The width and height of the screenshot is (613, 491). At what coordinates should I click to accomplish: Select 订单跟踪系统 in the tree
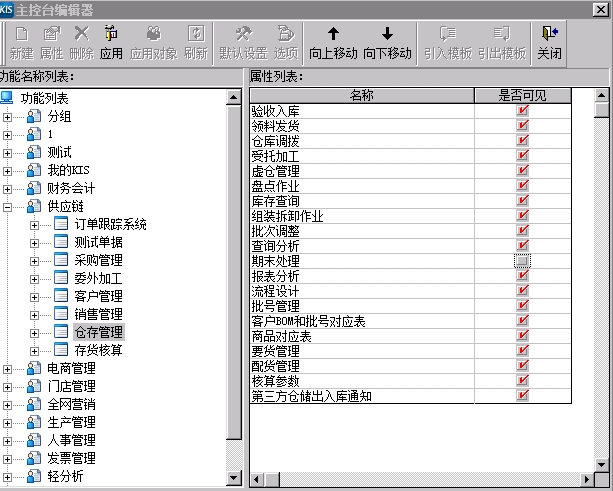(111, 224)
